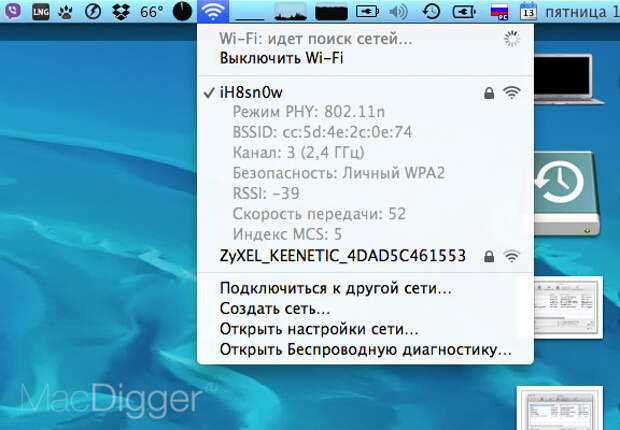
Task: Click the signal strength icon beside iH8sn0w
Action: pos(512,93)
